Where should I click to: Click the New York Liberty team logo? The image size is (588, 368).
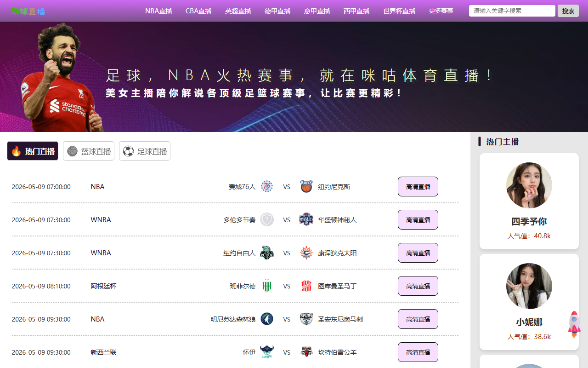click(267, 253)
